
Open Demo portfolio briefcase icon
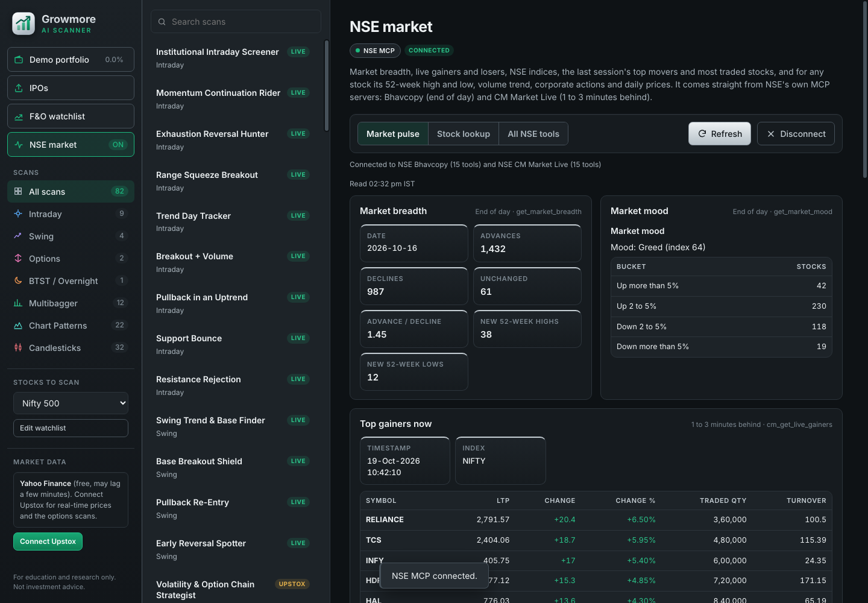19,60
